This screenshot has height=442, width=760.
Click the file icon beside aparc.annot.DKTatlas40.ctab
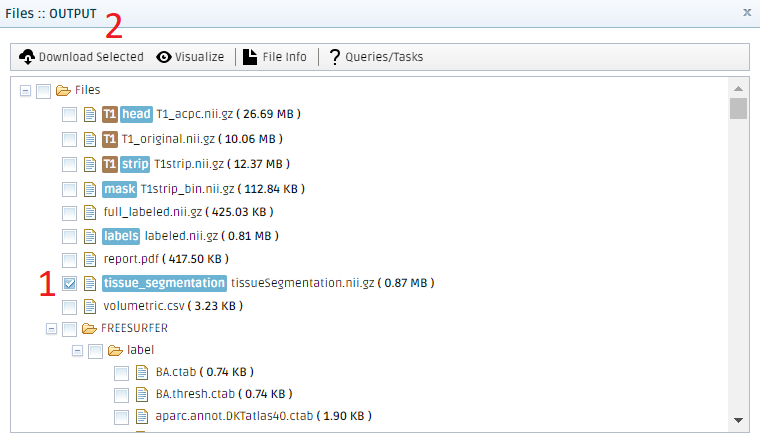142,416
